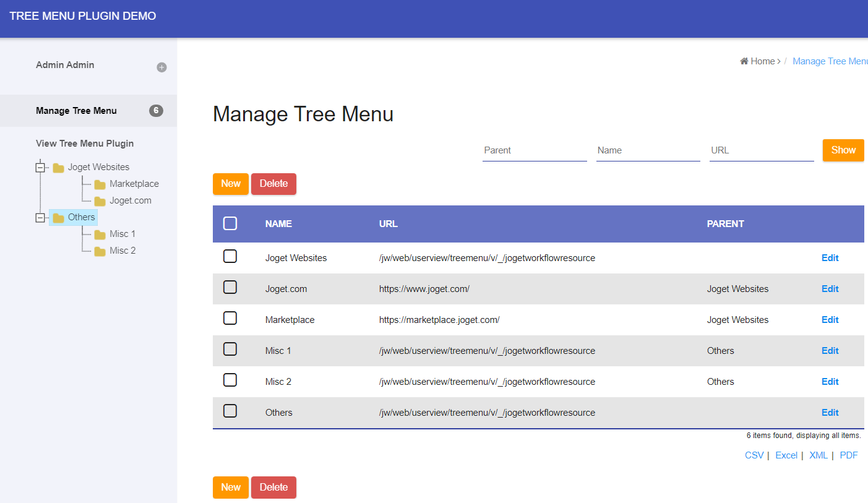Collapse the Joget Websites tree node
868x503 pixels.
(x=40, y=168)
